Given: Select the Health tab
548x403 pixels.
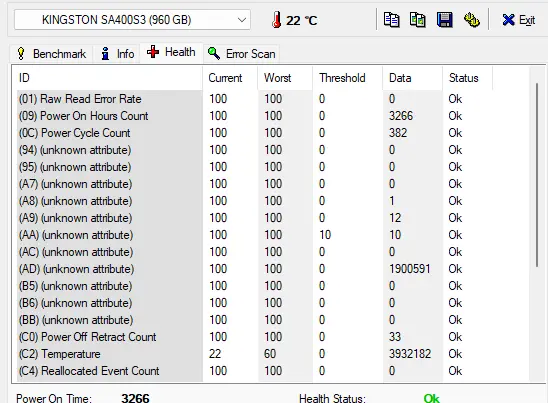Looking at the screenshot, I should click(x=171, y=52).
